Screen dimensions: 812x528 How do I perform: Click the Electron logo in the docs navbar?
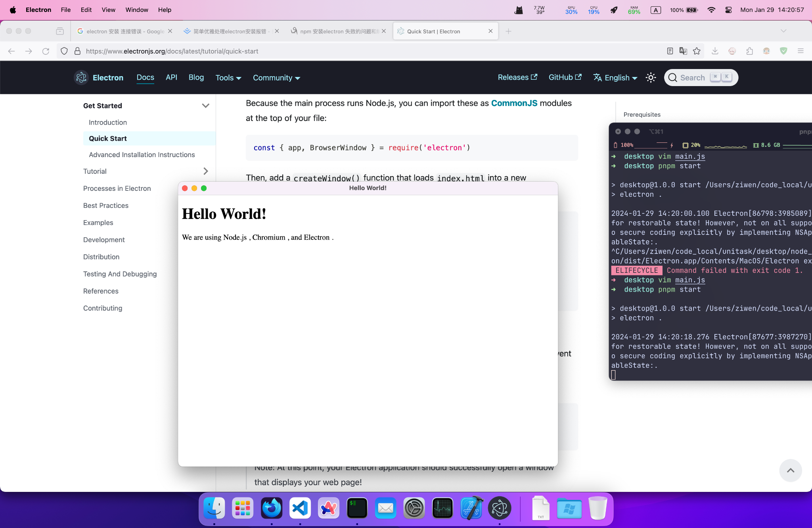point(81,77)
